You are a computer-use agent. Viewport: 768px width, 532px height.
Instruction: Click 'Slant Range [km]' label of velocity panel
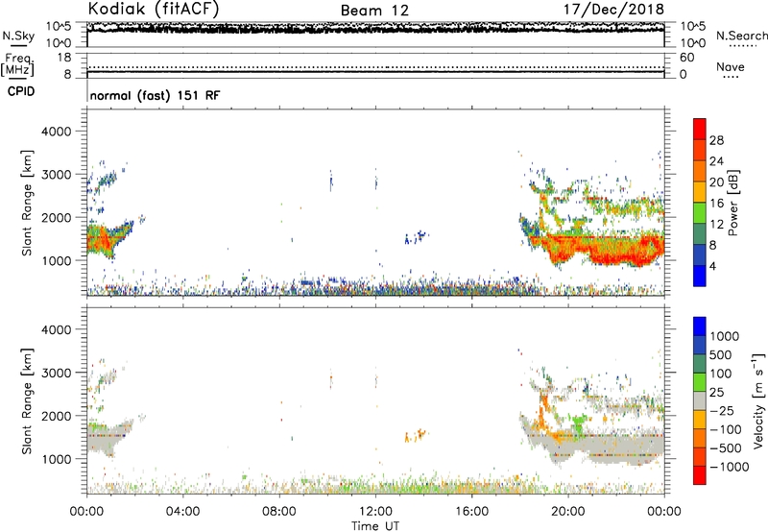(x=27, y=401)
